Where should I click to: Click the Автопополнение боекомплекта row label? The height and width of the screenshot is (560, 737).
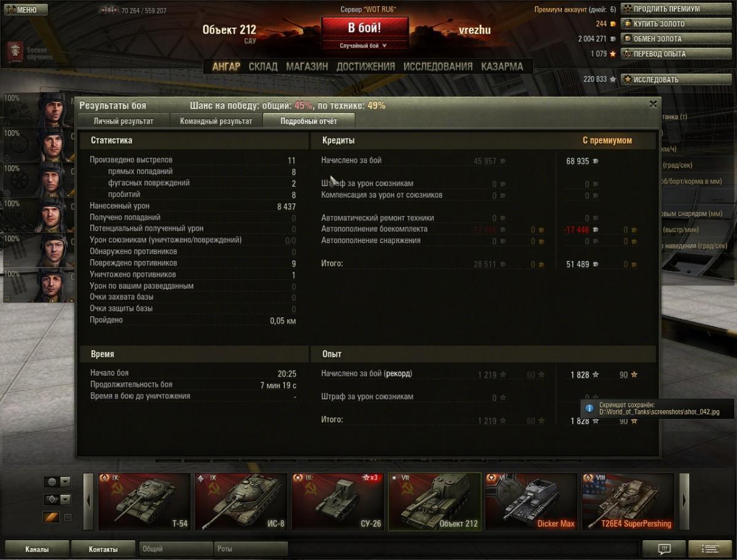[374, 229]
